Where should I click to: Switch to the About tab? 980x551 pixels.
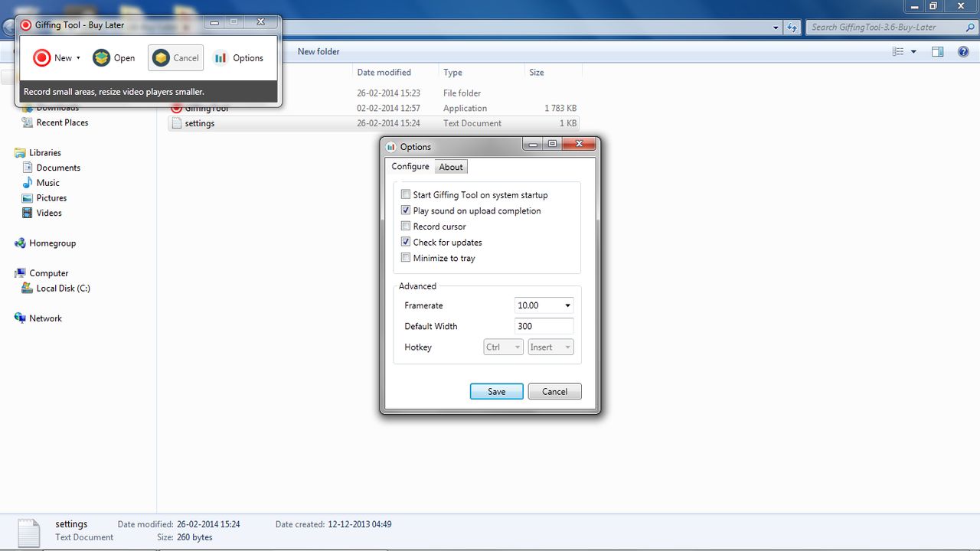point(451,167)
